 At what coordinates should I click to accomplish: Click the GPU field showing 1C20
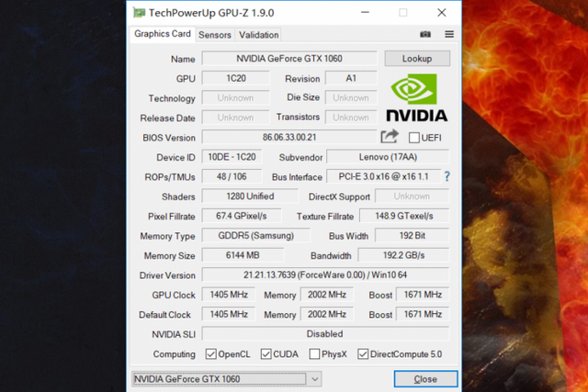pos(236,78)
